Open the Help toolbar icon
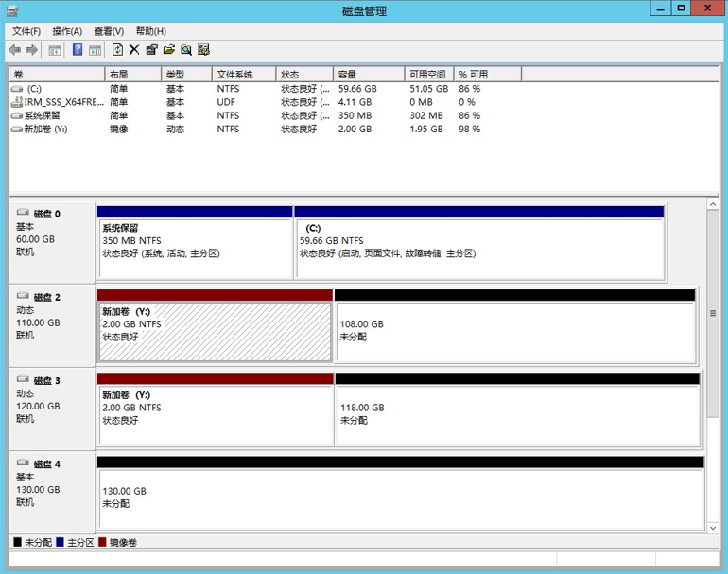Image resolution: width=728 pixels, height=574 pixels. point(78,50)
